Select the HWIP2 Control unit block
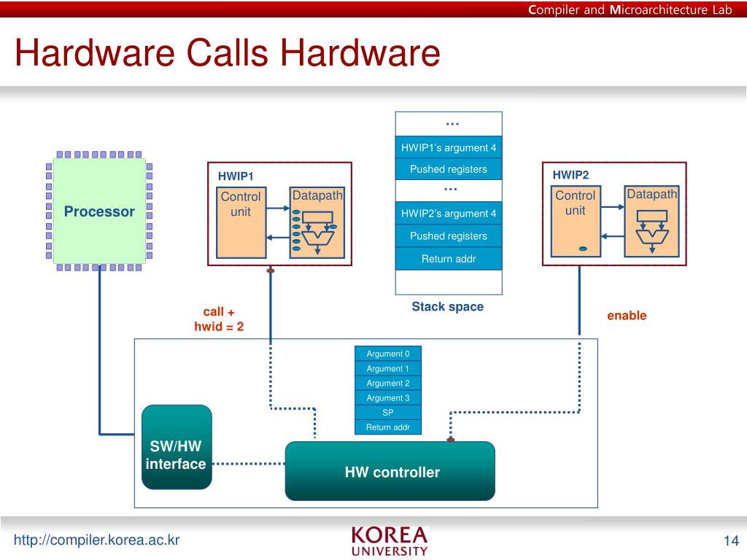 pos(576,222)
